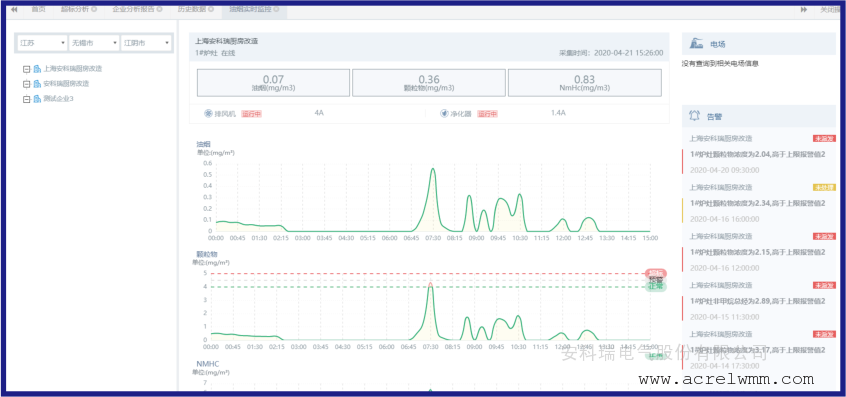846x397 pixels.
Task: Click the 油烟 0.07 value card
Action: (273, 83)
